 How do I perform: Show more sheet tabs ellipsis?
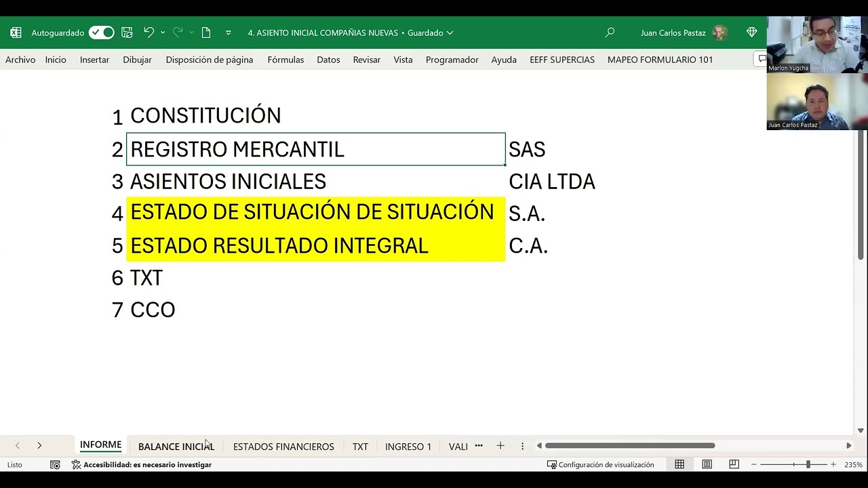pyautogui.click(x=479, y=446)
